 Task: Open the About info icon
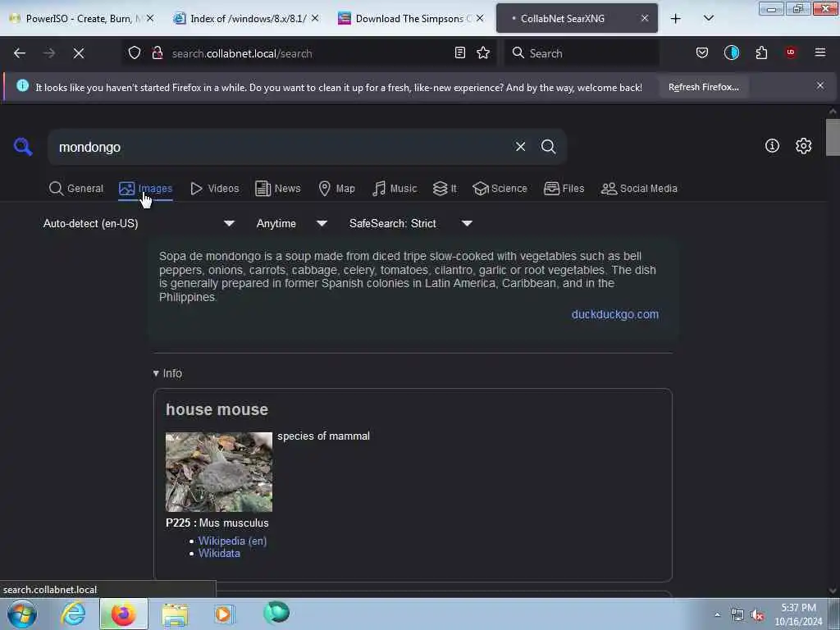(x=772, y=146)
